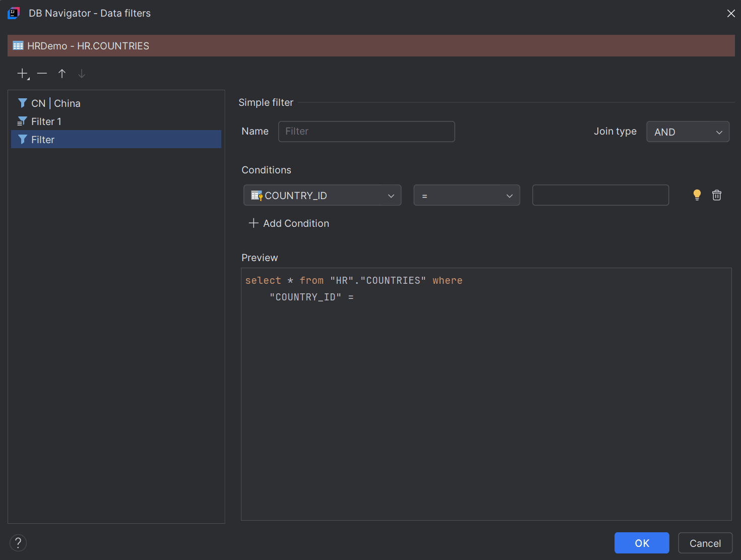Open the equals operator dropdown
Viewport: 741px width, 560px height.
pyautogui.click(x=467, y=195)
